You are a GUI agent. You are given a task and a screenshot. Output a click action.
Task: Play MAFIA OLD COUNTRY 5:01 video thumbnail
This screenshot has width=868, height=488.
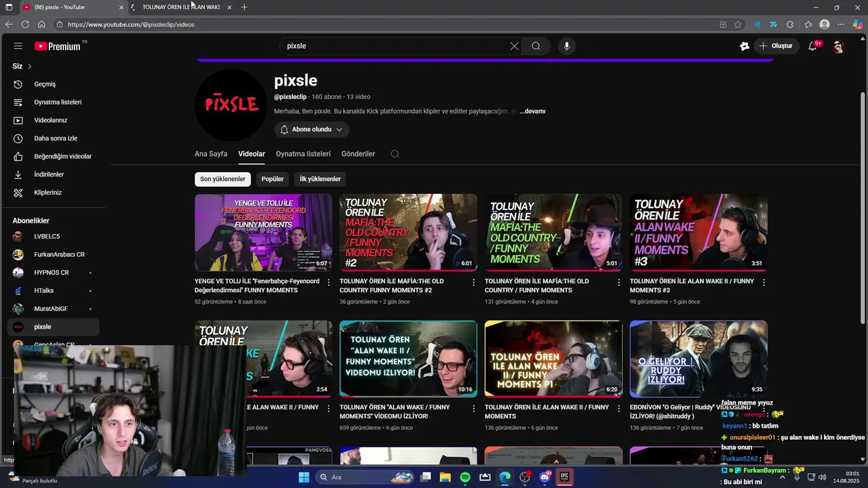pos(553,232)
